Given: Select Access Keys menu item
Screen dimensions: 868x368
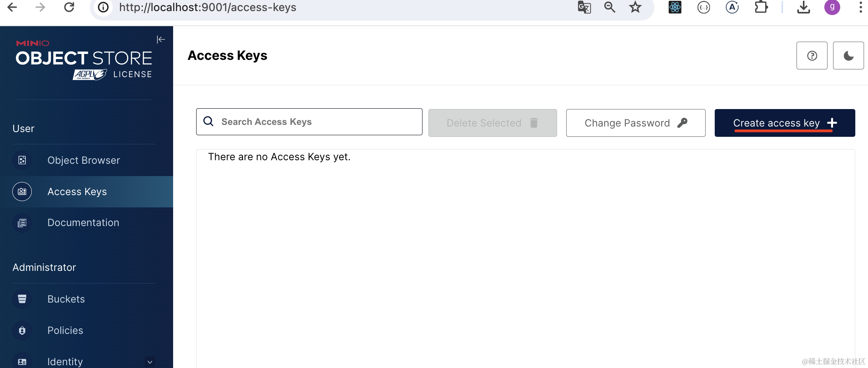Looking at the screenshot, I should pos(87,192).
